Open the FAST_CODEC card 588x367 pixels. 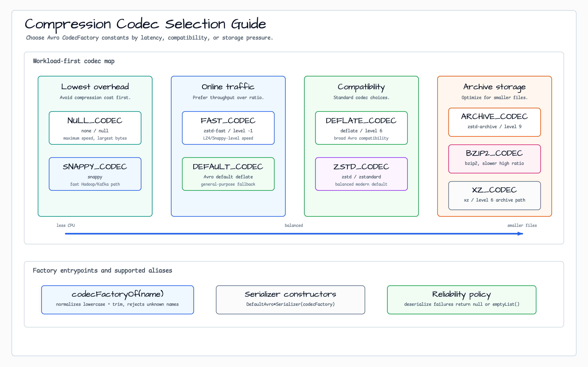click(x=228, y=128)
